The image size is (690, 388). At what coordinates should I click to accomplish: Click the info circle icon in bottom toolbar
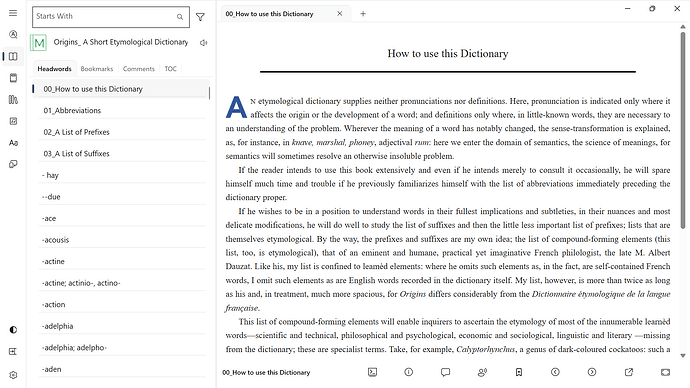pyautogui.click(x=409, y=372)
